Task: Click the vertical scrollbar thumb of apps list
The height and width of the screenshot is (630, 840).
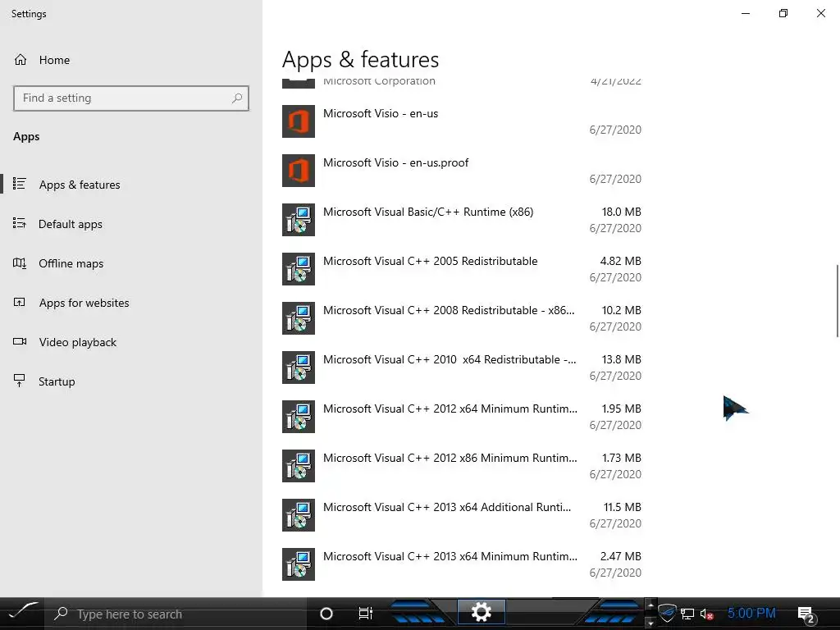Action: (x=838, y=300)
